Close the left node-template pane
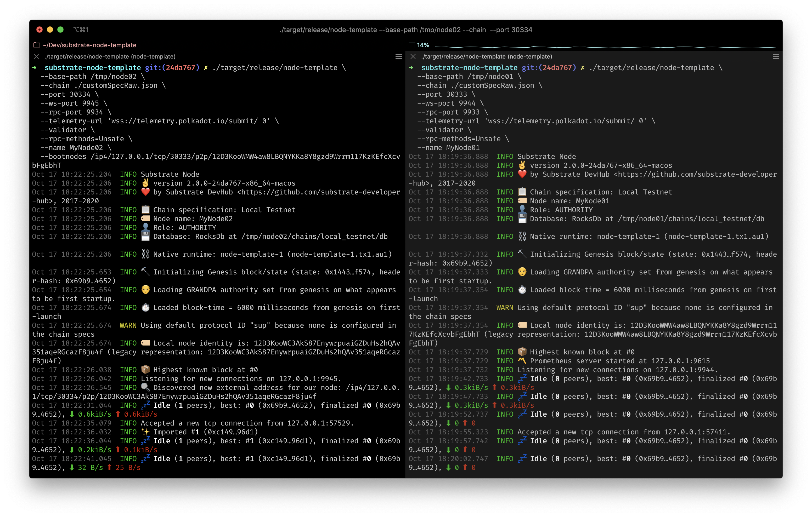This screenshot has width=812, height=517. (36, 57)
